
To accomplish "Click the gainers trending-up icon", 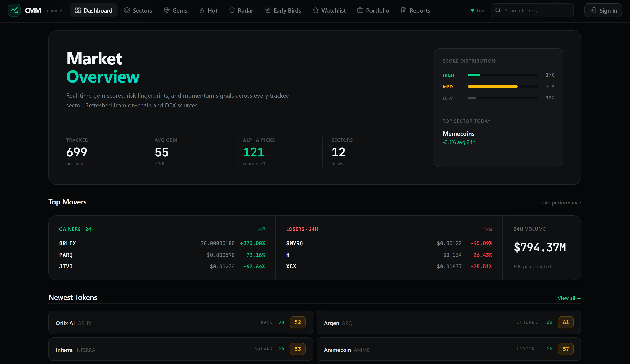I will pyautogui.click(x=261, y=229).
